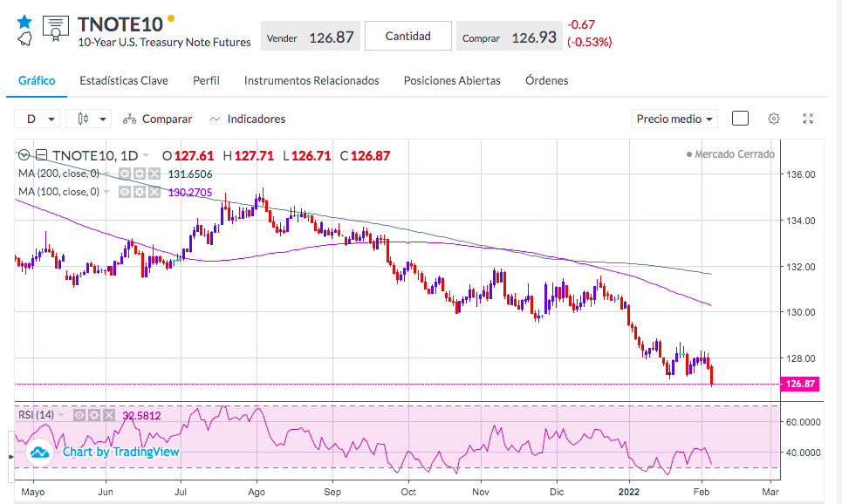Click the Comprar 126.93 button

pos(509,37)
